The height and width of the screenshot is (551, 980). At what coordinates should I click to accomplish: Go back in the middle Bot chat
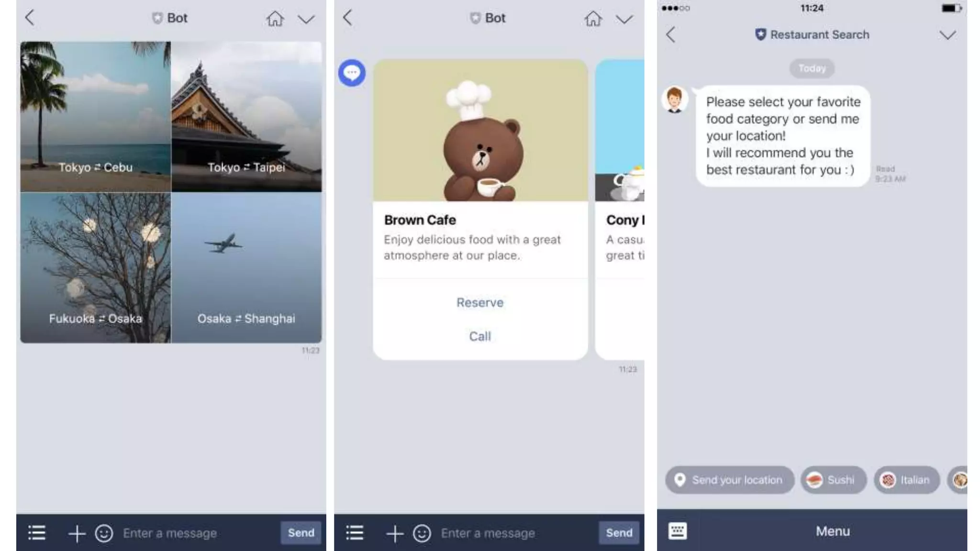[x=348, y=18]
